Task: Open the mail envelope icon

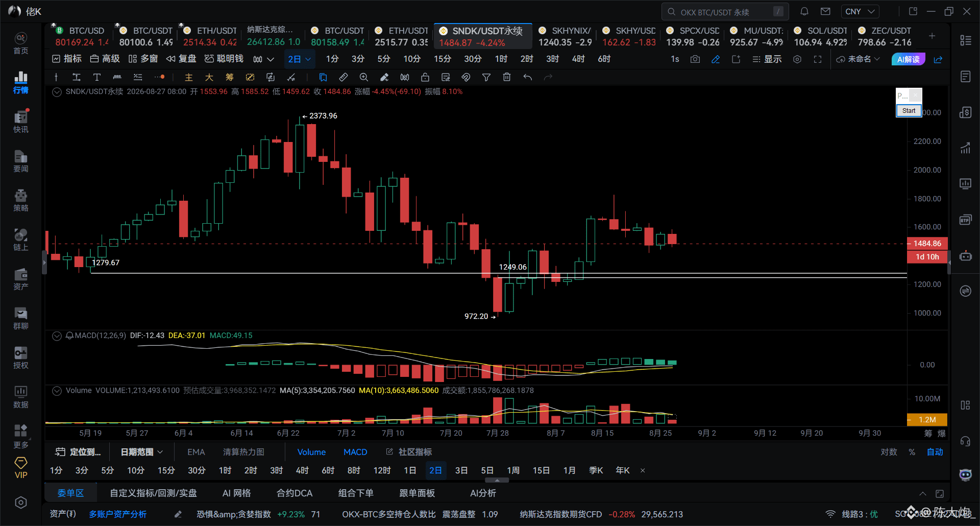Action: click(x=825, y=11)
